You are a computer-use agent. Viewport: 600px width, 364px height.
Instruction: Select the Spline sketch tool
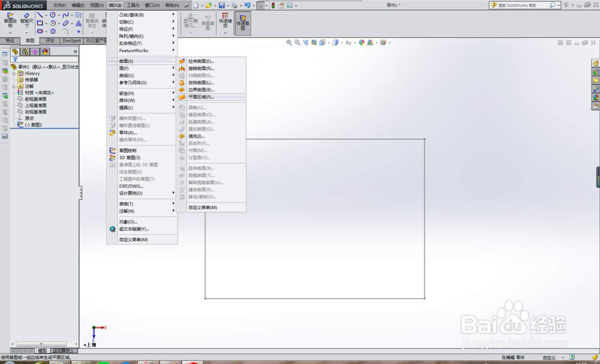point(66,16)
